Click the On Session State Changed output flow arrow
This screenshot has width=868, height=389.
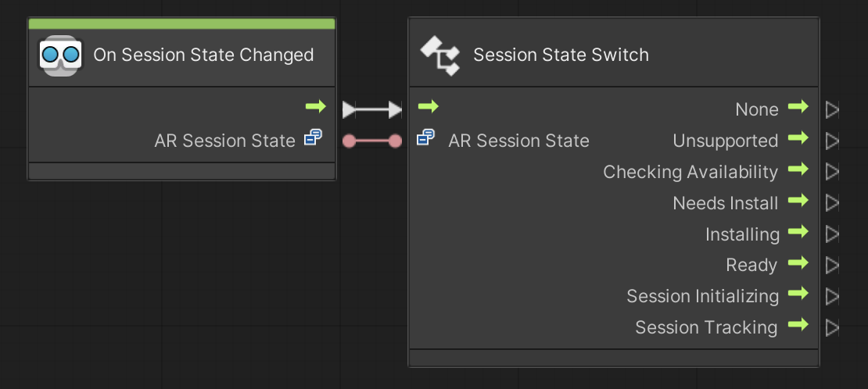coord(315,106)
